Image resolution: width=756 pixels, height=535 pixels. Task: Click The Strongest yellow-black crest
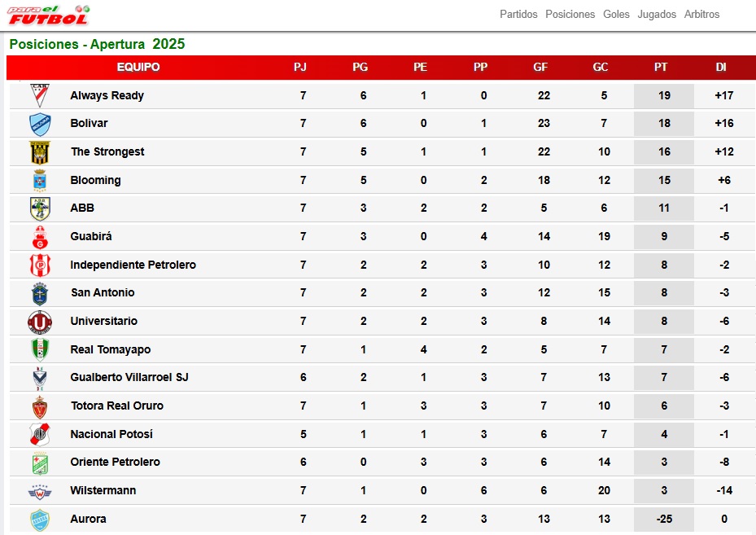40,152
